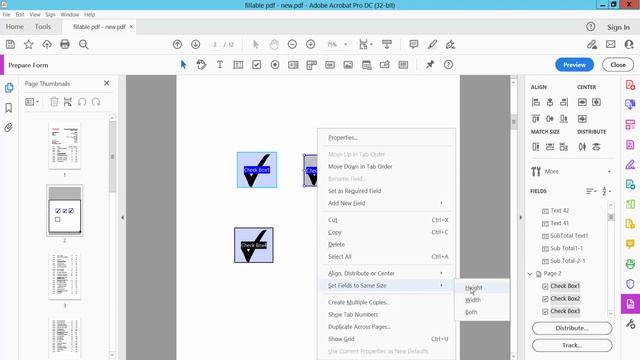Image resolution: width=640 pixels, height=360 pixels.
Task: Click Check Box4 form field on page
Action: pyautogui.click(x=253, y=245)
